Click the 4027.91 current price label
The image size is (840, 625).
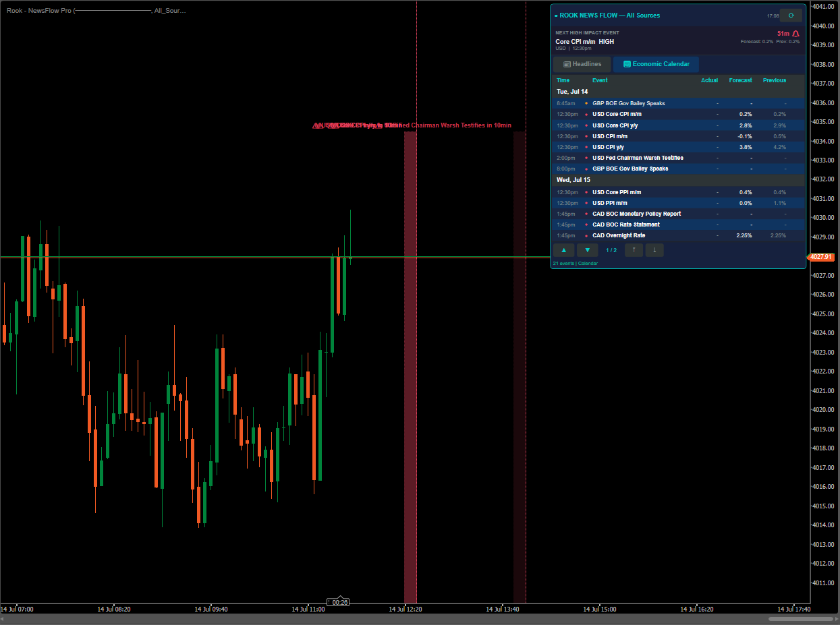tap(822, 257)
